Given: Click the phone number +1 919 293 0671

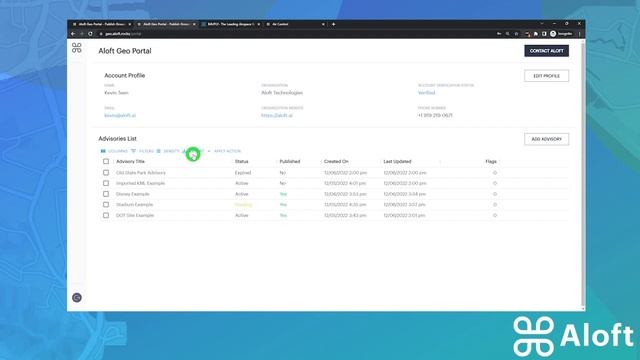Looking at the screenshot, I should coord(435,116).
